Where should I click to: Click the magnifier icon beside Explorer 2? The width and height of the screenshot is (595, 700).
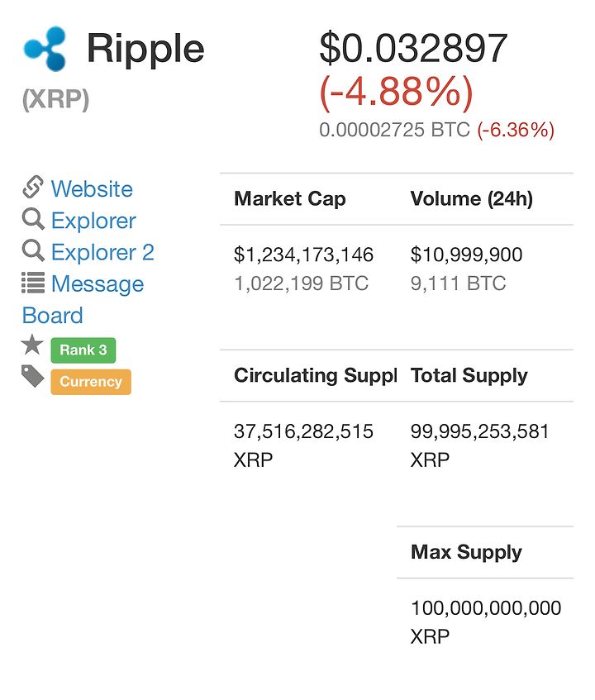coord(33,250)
